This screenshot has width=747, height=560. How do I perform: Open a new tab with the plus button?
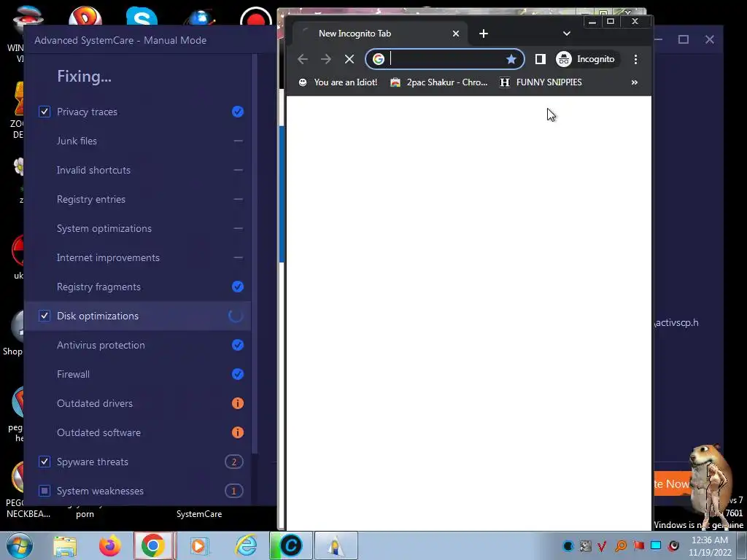point(484,34)
